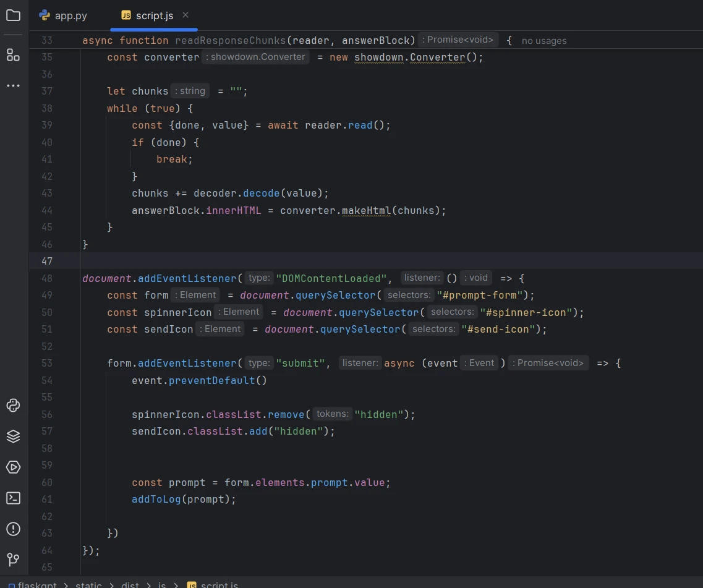Click the static folder breadcrumb
Viewport: 703px width, 588px height.
point(88,584)
